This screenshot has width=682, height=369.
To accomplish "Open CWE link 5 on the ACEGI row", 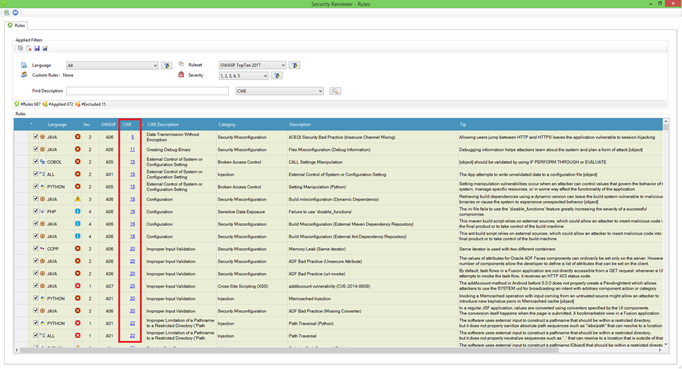I will tap(132, 137).
